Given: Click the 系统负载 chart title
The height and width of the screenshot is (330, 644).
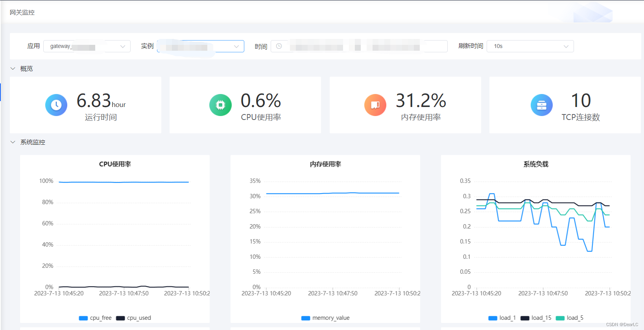Looking at the screenshot, I should coord(536,164).
